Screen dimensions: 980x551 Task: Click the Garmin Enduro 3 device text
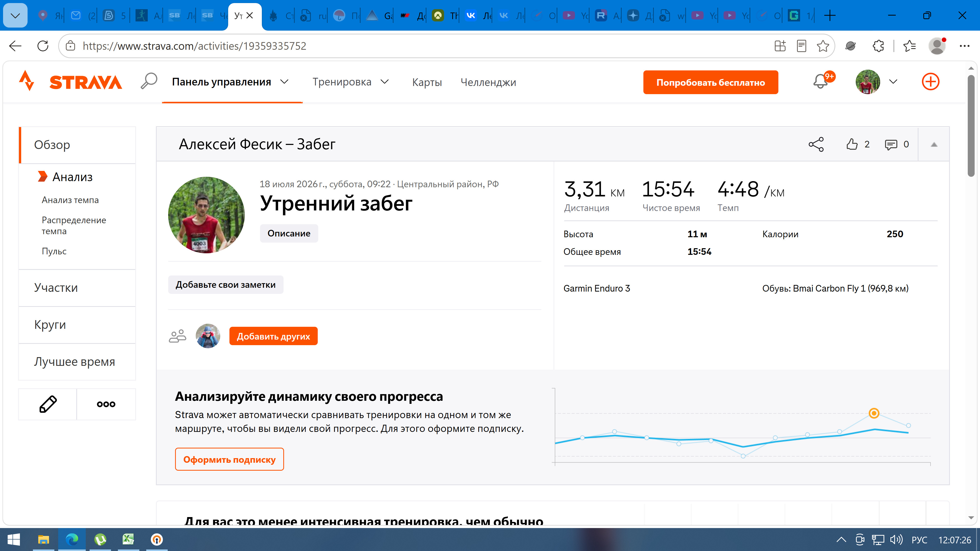(x=596, y=288)
